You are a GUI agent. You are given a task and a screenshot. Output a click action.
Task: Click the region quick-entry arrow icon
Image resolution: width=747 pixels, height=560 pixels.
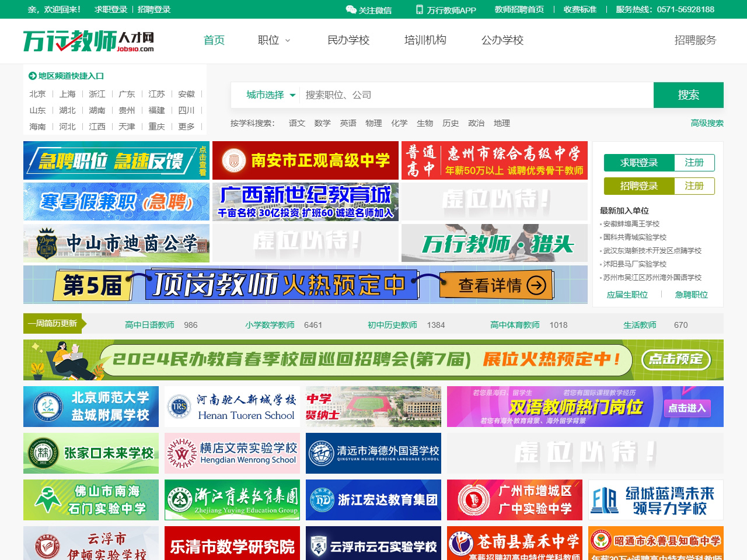point(32,76)
